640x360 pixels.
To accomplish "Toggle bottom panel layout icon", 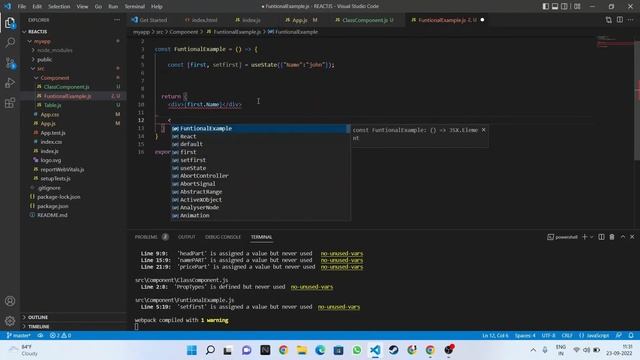I will tap(555, 7).
